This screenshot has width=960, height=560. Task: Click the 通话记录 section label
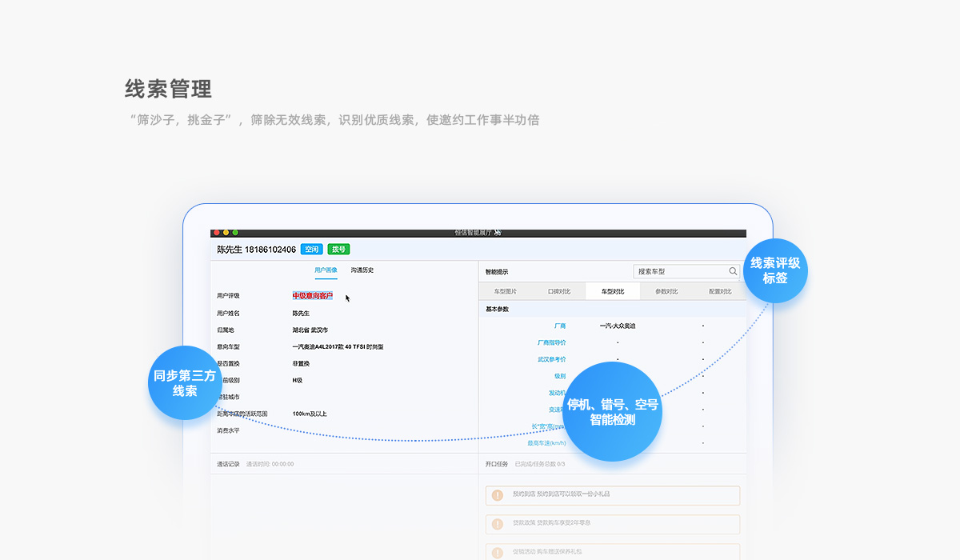tap(228, 464)
